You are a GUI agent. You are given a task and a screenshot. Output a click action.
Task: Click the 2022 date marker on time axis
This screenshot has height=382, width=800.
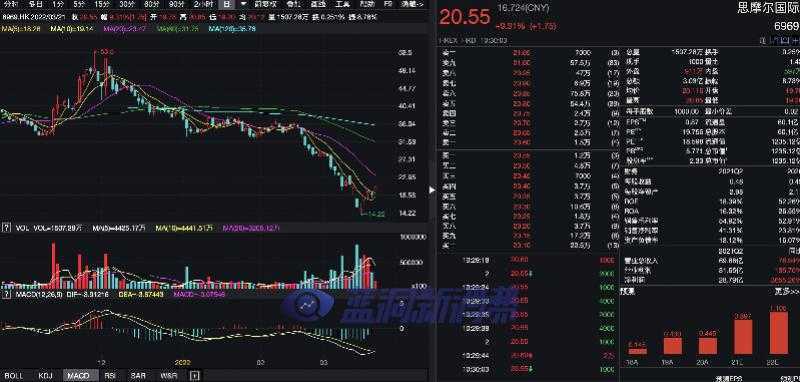[x=182, y=363]
